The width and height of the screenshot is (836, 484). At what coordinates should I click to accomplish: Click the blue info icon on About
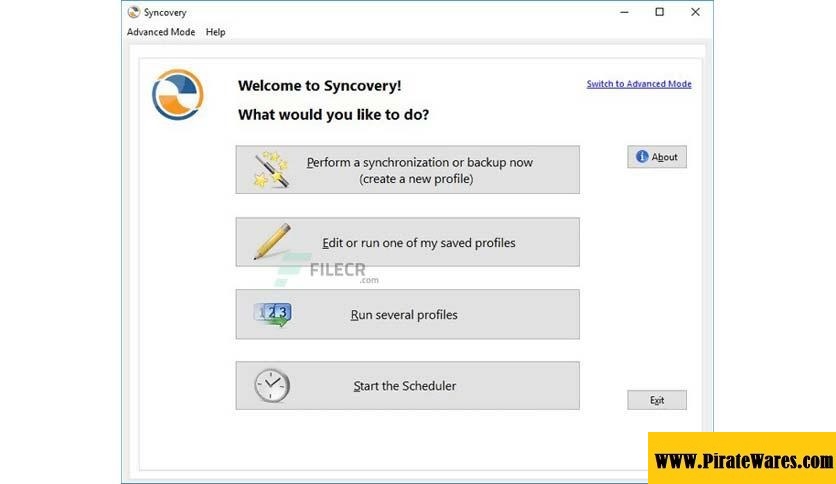tap(642, 157)
